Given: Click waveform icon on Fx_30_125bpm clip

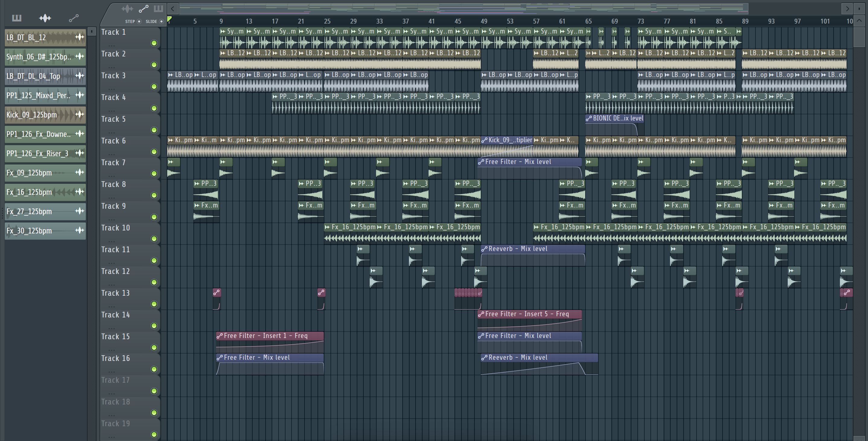Looking at the screenshot, I should coord(79,230).
